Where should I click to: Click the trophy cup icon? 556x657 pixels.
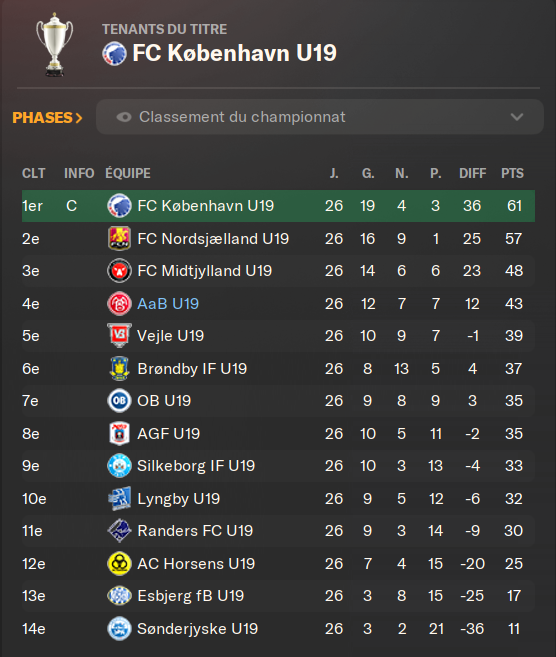(x=54, y=44)
